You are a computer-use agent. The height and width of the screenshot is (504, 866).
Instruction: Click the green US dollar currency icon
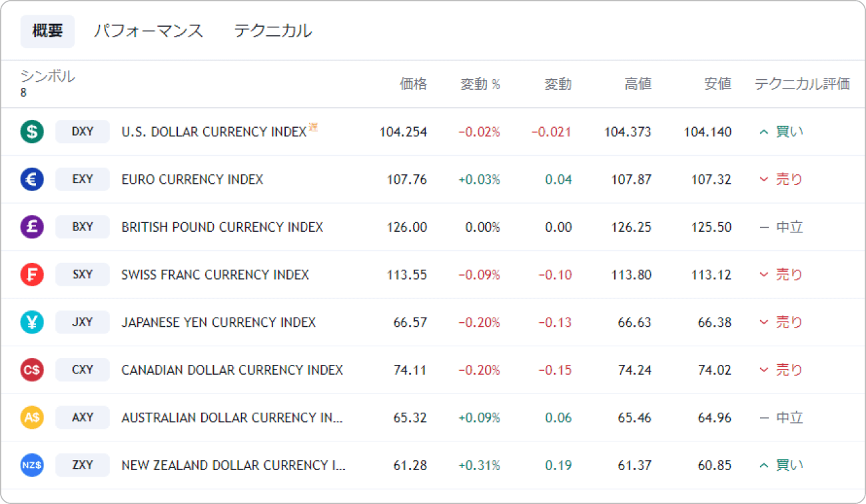point(32,132)
